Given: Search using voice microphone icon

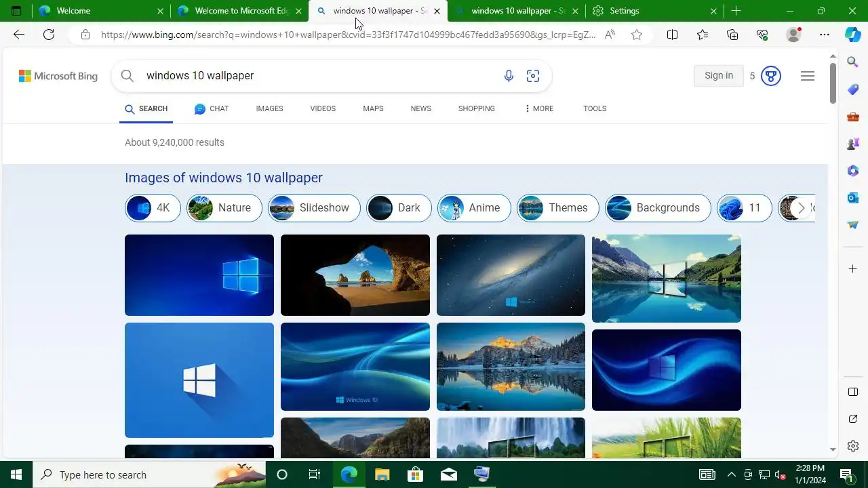Looking at the screenshot, I should [509, 76].
